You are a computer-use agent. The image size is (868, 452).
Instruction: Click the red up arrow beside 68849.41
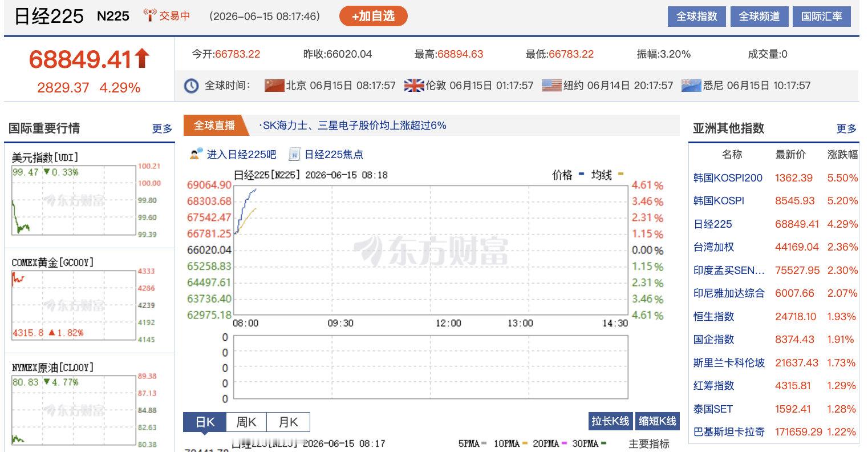click(x=142, y=58)
